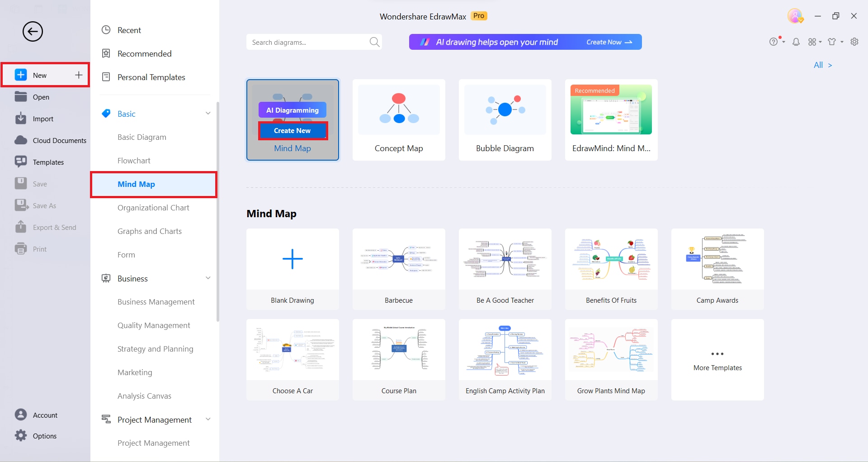Click the user avatar icon
The height and width of the screenshot is (462, 868).
(x=795, y=16)
